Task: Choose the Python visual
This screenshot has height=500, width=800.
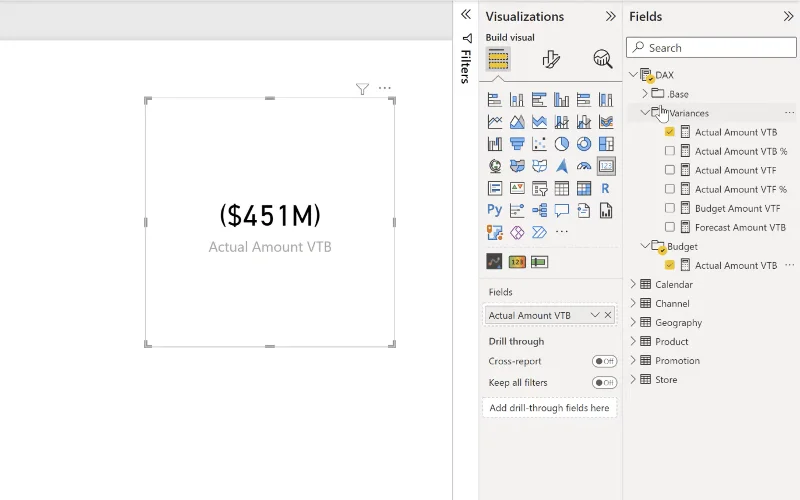Action: [494, 210]
